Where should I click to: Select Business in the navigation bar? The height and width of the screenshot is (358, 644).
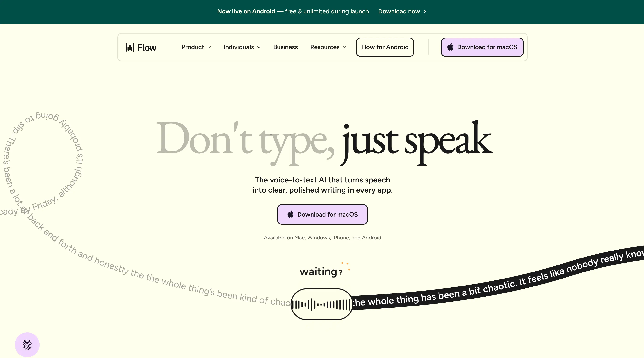click(x=285, y=47)
